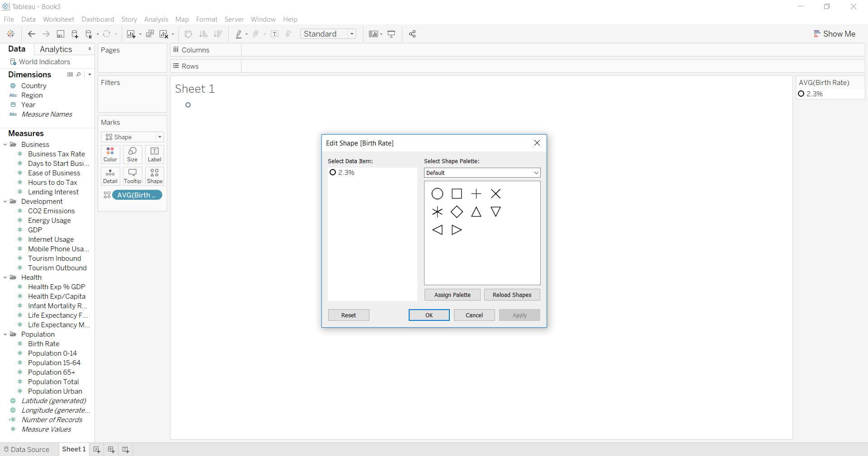Select the 2.3% data item

tap(346, 173)
